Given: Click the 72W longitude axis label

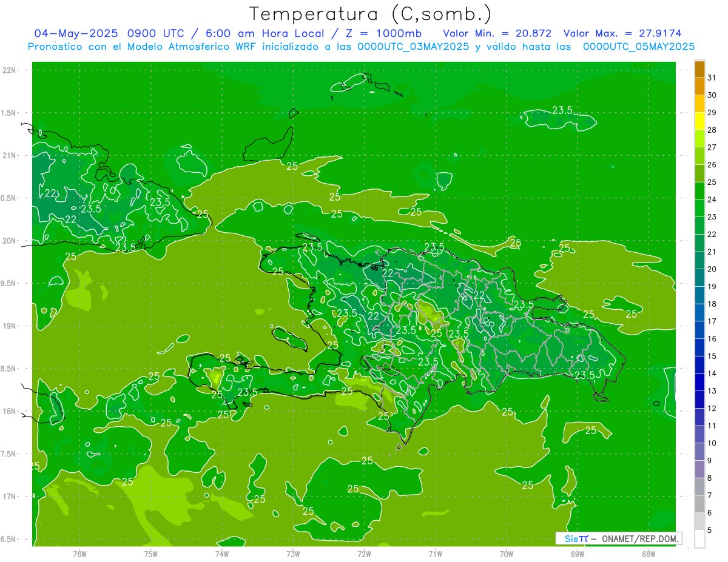Looking at the screenshot, I should [364, 554].
